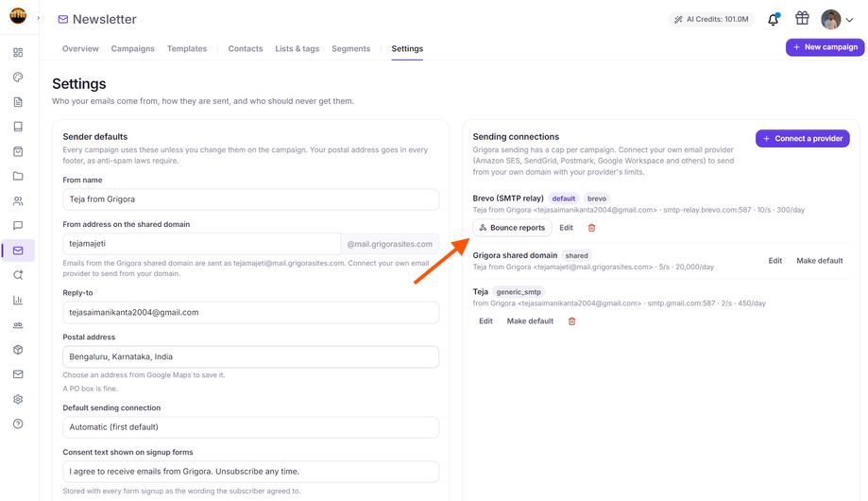Click the 'Sender defaults' heading
The image size is (868, 501).
[95, 137]
